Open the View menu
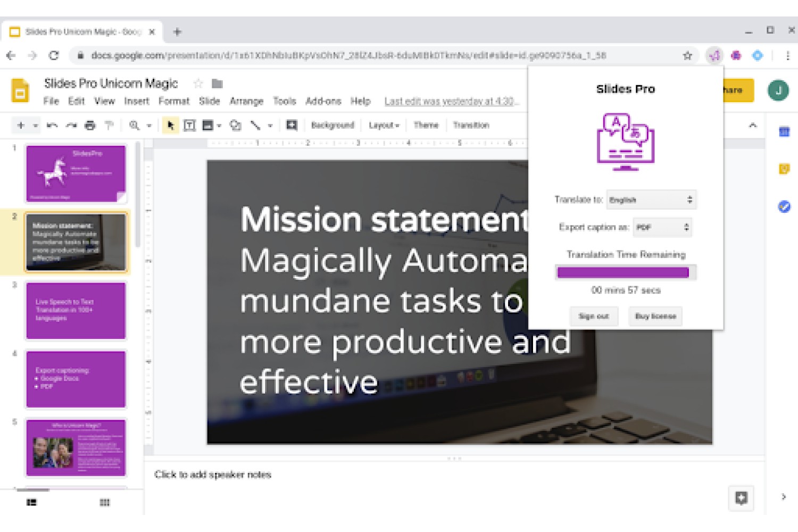 pos(104,101)
